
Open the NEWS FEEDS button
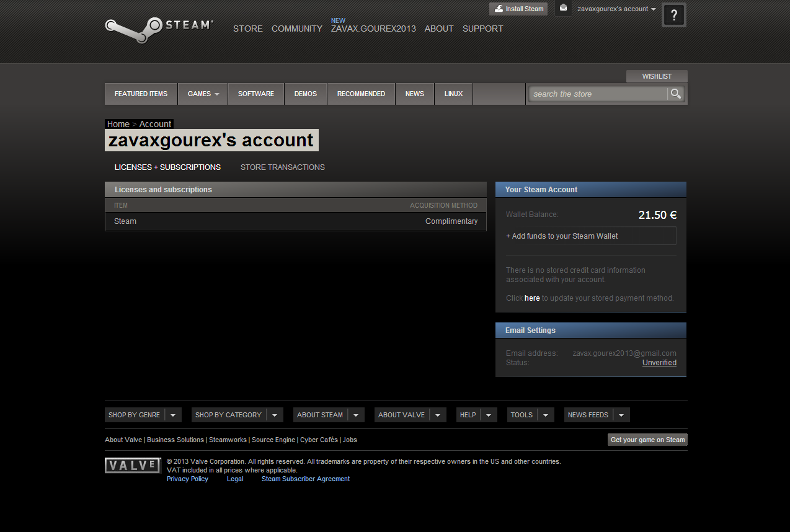tap(588, 415)
